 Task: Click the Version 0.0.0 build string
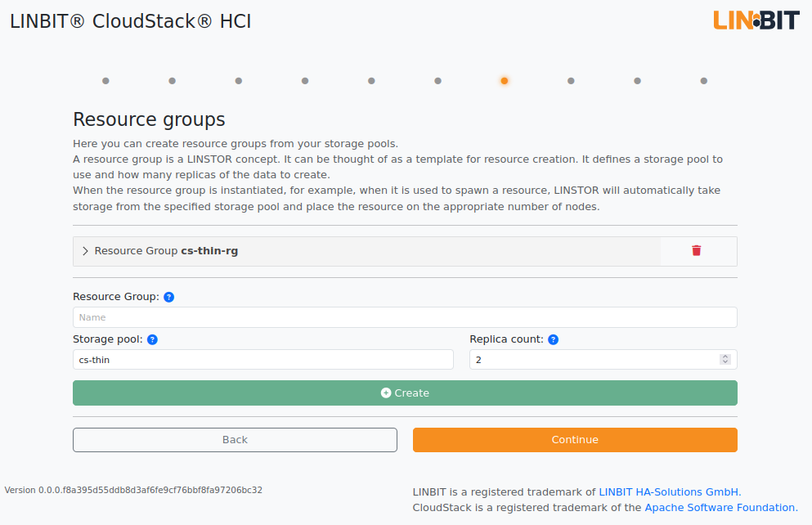coord(133,490)
